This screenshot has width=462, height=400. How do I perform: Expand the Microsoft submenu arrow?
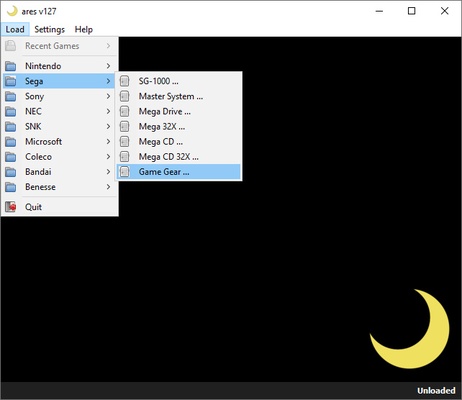pos(108,142)
